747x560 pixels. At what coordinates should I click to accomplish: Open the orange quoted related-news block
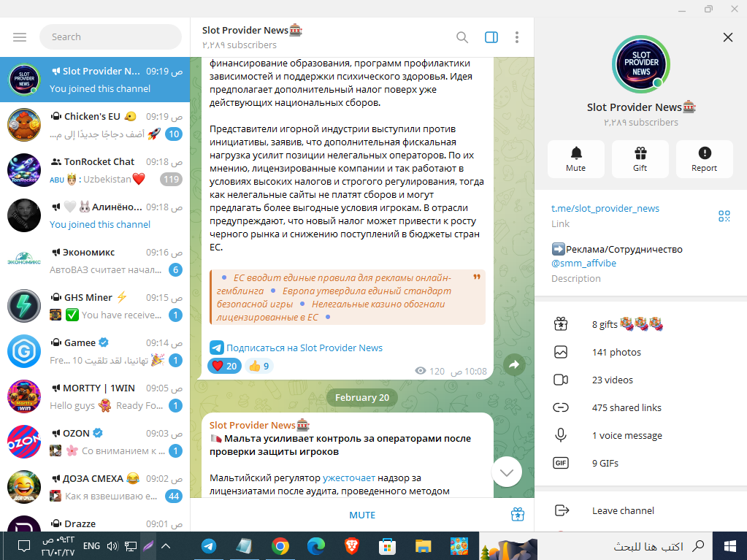tap(348, 297)
